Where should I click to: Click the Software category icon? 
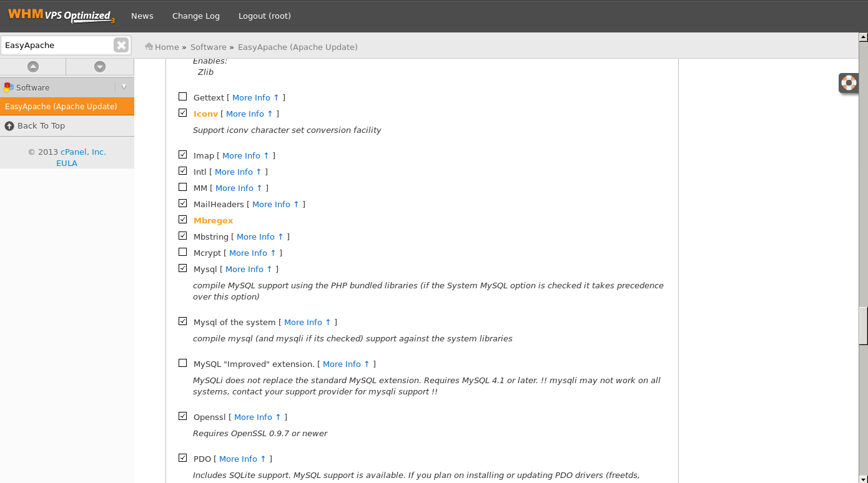[9, 87]
